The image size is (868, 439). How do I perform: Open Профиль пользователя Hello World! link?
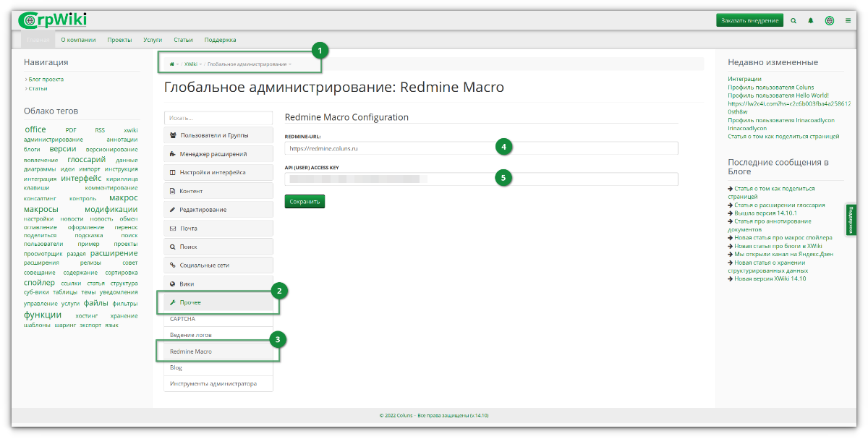[x=778, y=95]
